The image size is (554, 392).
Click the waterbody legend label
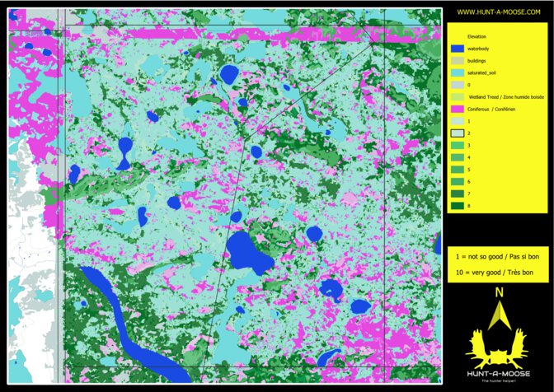click(x=478, y=49)
